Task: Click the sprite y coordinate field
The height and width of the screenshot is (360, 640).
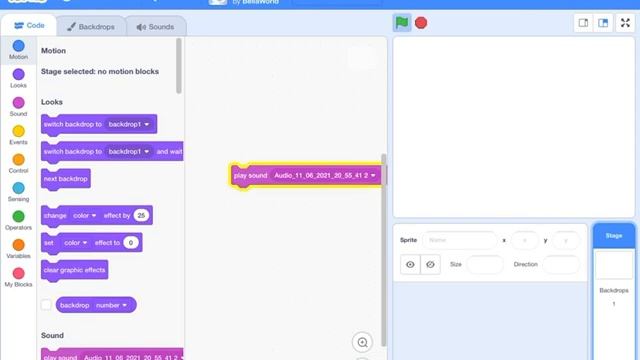Action: [566, 240]
